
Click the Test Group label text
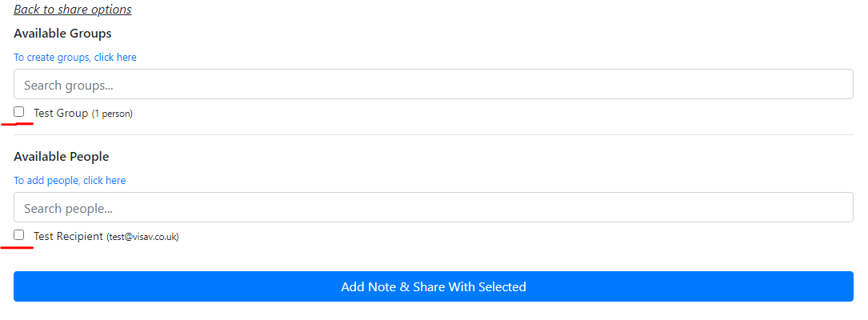[61, 113]
